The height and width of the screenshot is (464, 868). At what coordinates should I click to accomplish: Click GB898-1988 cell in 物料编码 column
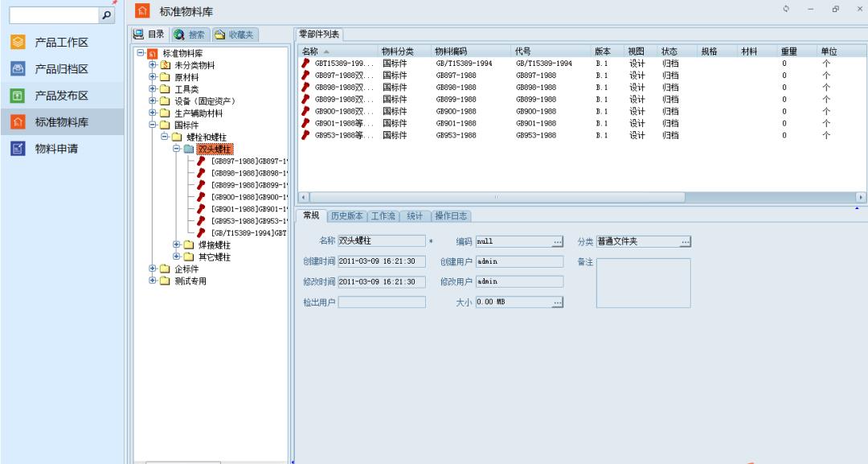point(457,88)
